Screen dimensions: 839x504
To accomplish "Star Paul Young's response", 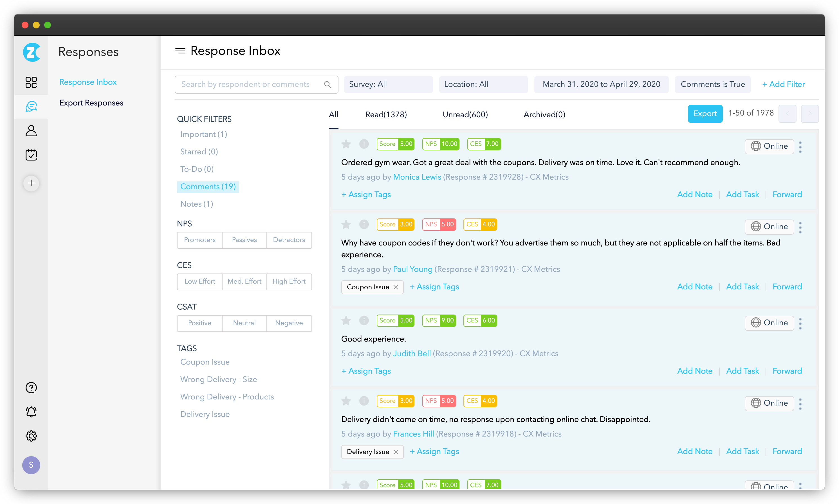I will pos(346,225).
